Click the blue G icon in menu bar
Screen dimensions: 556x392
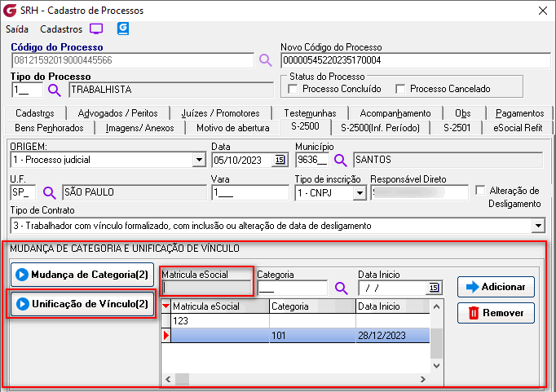click(124, 29)
